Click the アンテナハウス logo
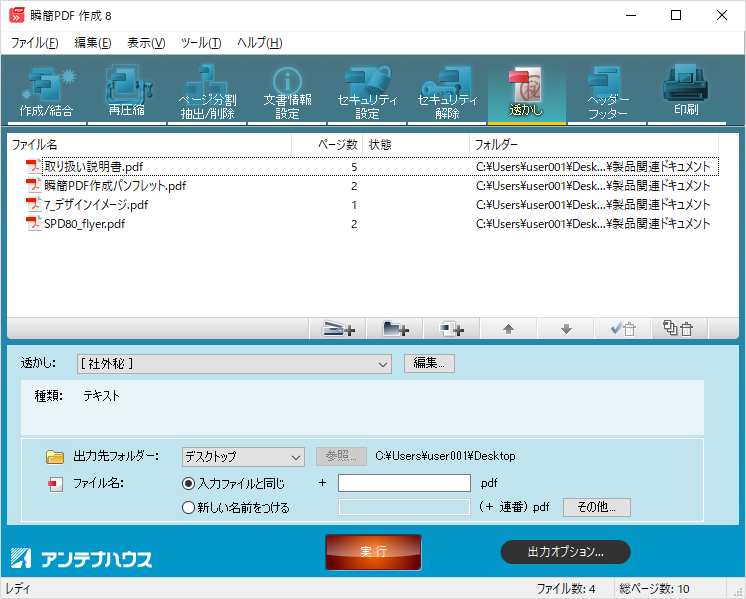 81,559
